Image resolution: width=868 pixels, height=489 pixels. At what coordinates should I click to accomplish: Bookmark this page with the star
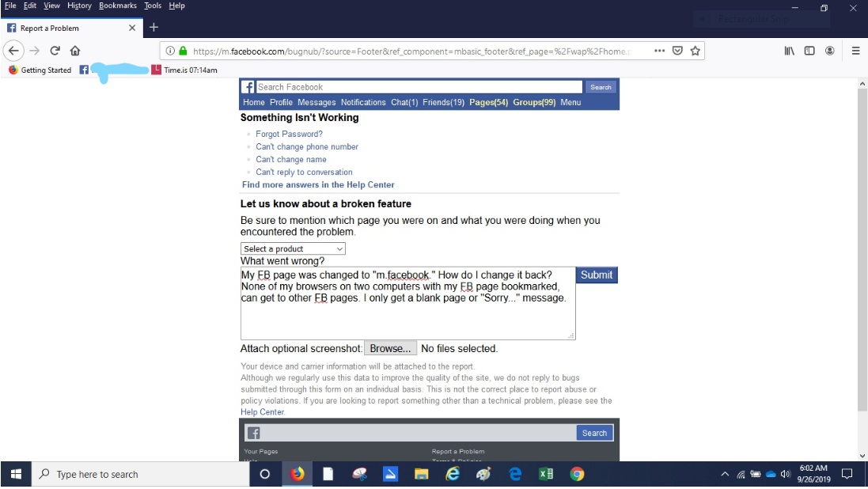[696, 51]
